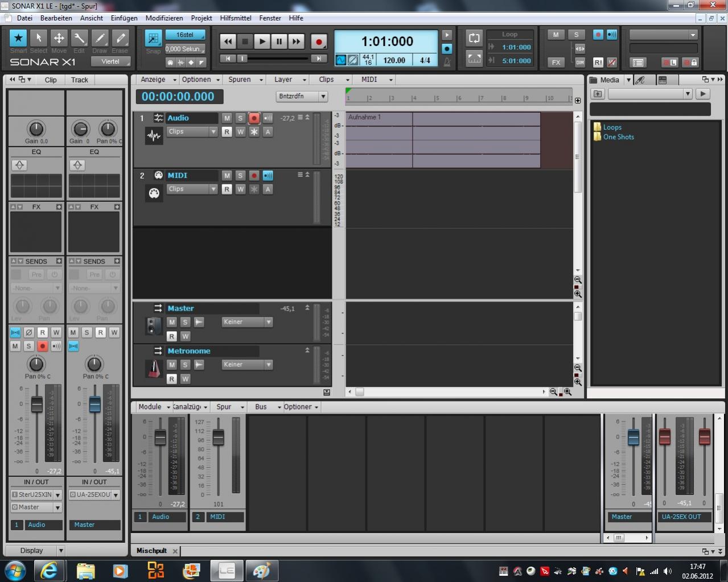The image size is (728, 582).
Task: Solo the Audio track
Action: [240, 118]
